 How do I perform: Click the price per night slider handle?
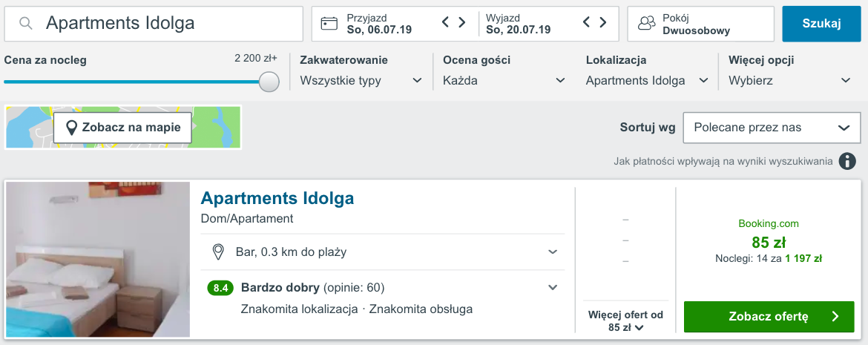(269, 82)
